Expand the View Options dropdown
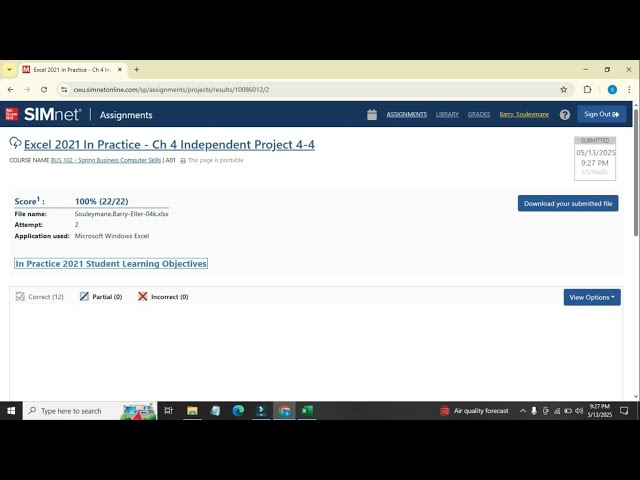 592,297
